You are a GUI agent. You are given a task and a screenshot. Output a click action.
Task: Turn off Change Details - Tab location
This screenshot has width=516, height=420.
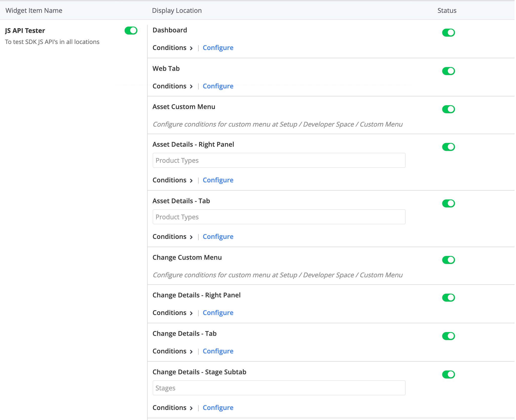[448, 336]
